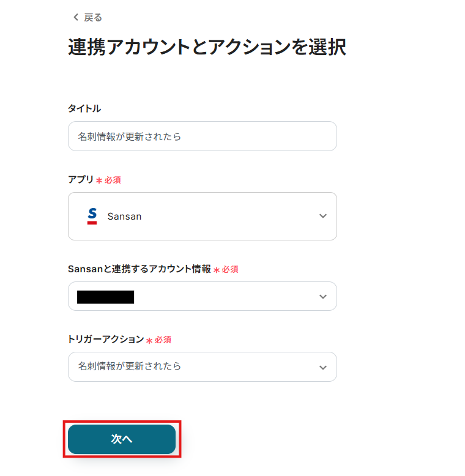Focus the タイトル text input field

tap(202, 136)
